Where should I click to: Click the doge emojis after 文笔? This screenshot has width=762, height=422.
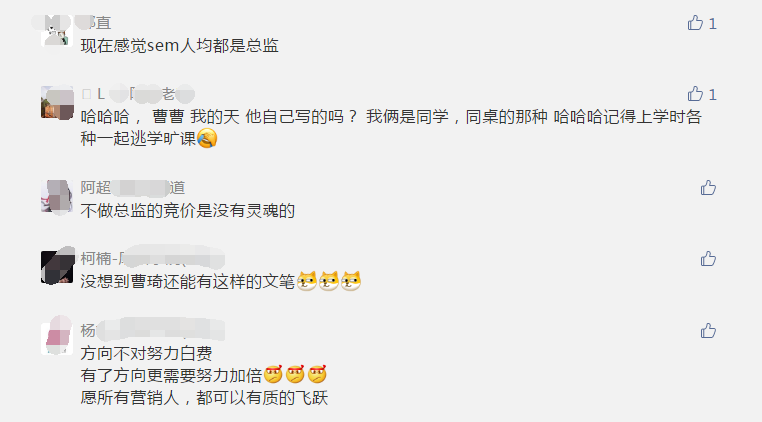[329, 281]
